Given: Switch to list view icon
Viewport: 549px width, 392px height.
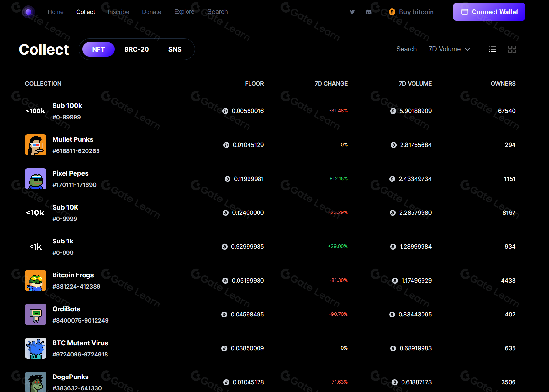Looking at the screenshot, I should pos(493,49).
